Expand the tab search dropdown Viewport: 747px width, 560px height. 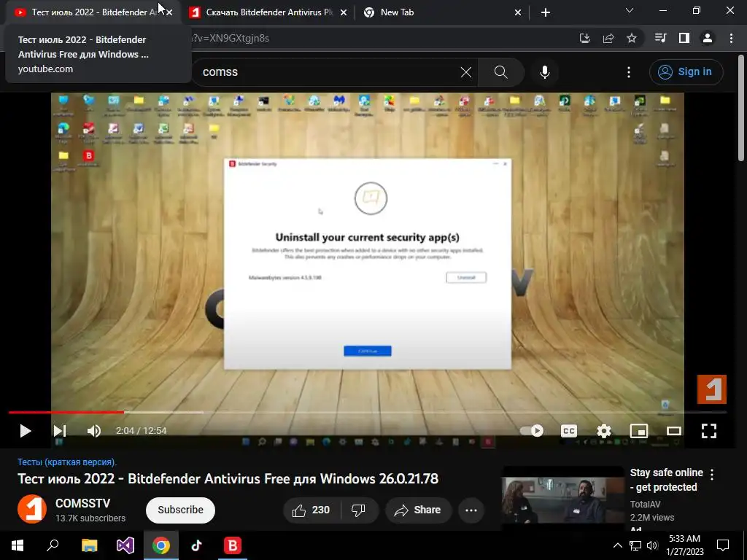pyautogui.click(x=630, y=10)
